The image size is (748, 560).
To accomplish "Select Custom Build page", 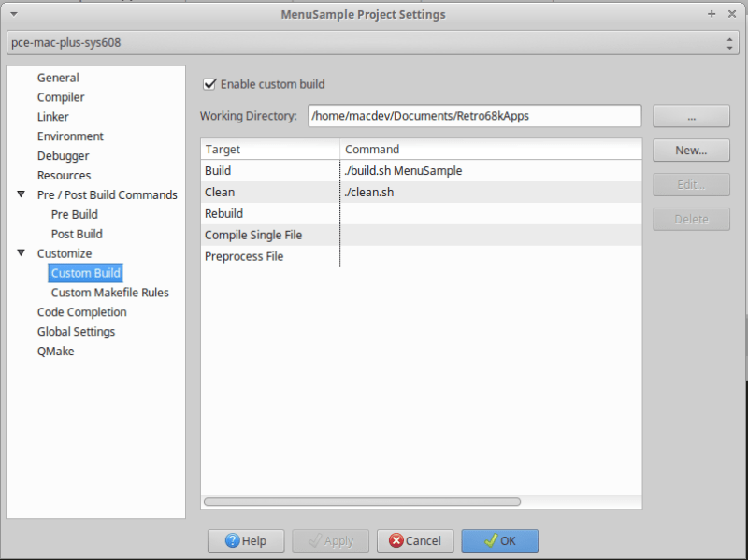I will [x=85, y=273].
